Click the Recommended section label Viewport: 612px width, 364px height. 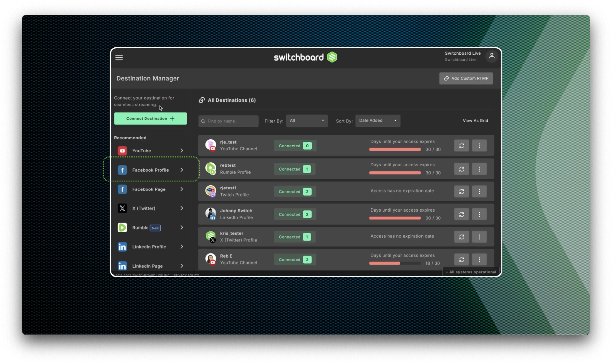coord(130,138)
